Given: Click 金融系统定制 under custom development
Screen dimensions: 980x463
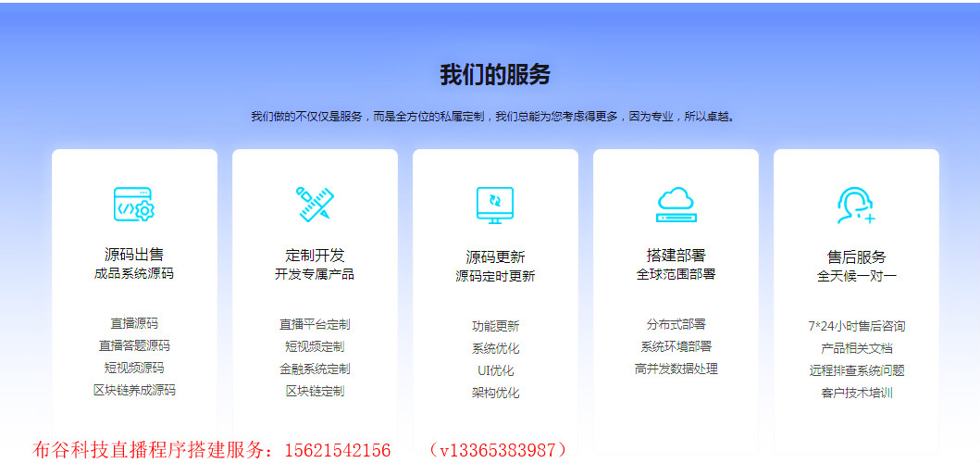Looking at the screenshot, I should [315, 369].
